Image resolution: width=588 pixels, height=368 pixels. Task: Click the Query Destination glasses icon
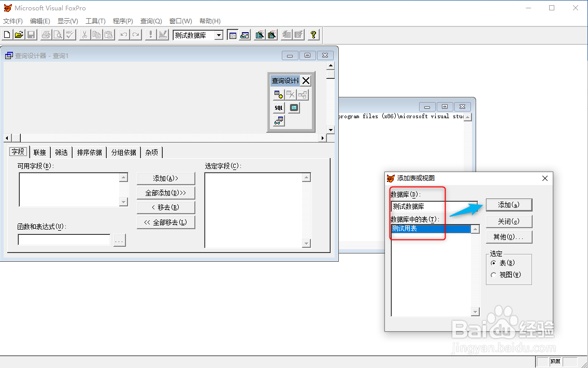click(x=279, y=121)
